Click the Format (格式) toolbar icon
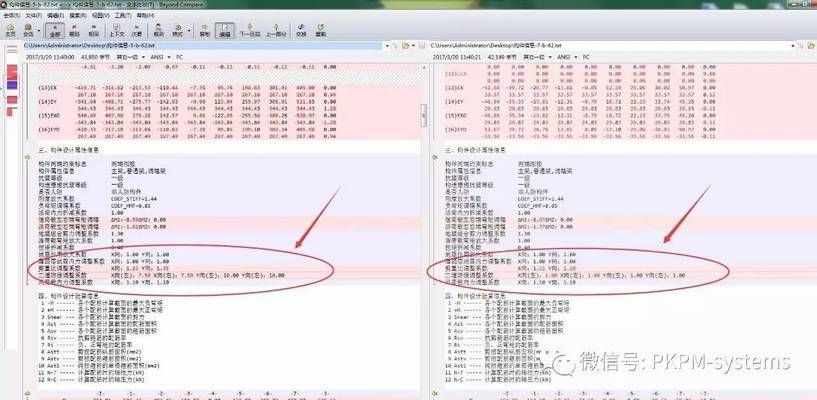 tap(178, 30)
